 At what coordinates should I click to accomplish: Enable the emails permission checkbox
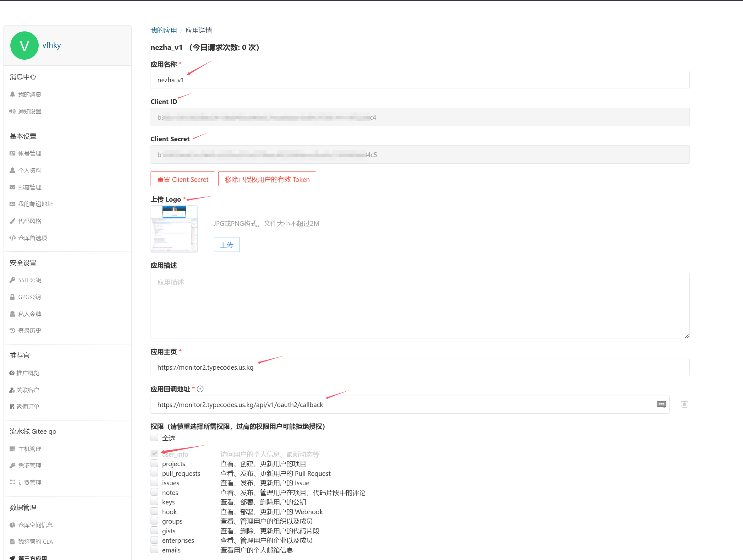click(155, 550)
